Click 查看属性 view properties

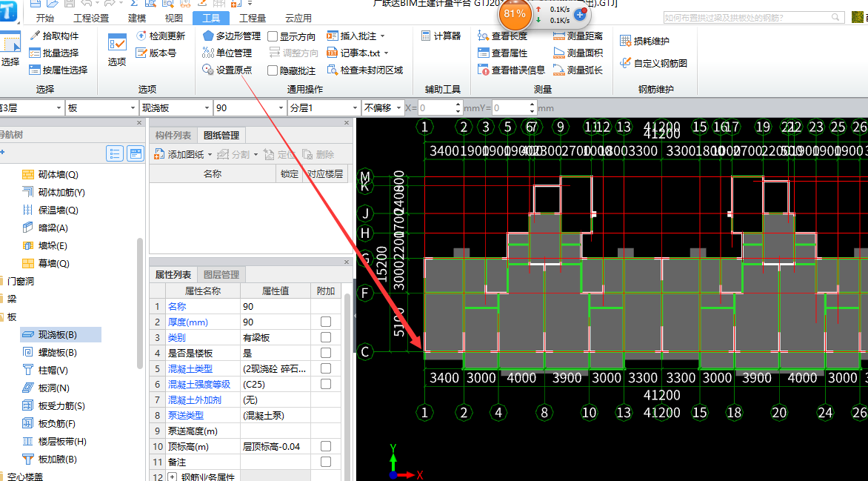coord(502,53)
